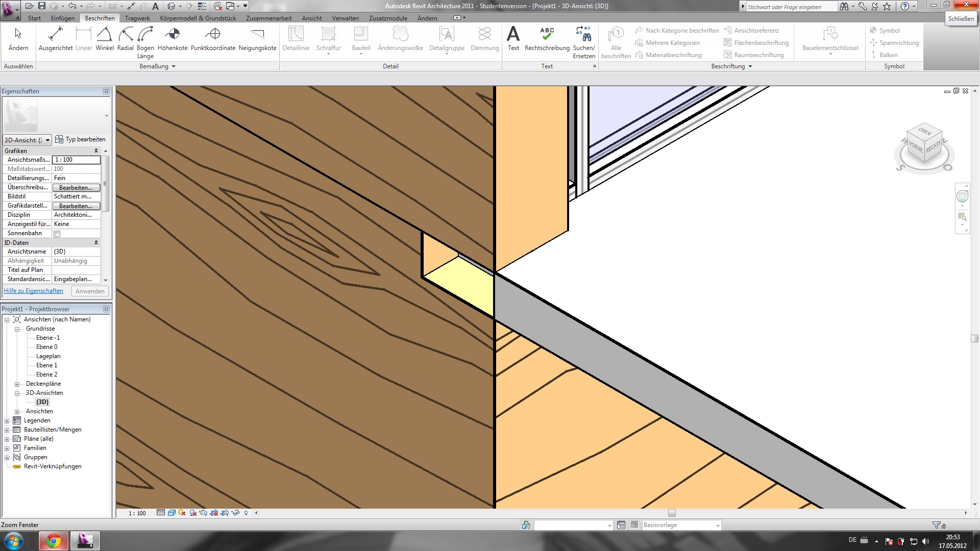Collapse the Grundrisse tree node
This screenshot has height=551, width=980.
[17, 329]
